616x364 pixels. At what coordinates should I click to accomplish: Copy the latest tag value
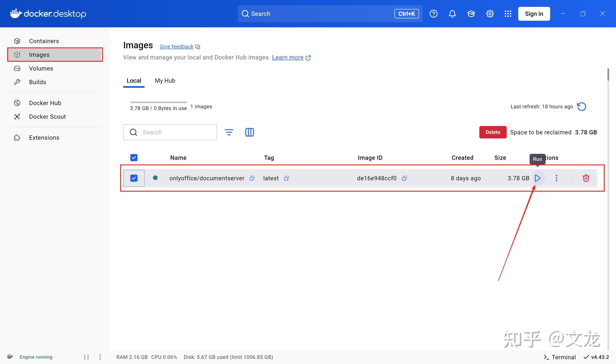[287, 178]
